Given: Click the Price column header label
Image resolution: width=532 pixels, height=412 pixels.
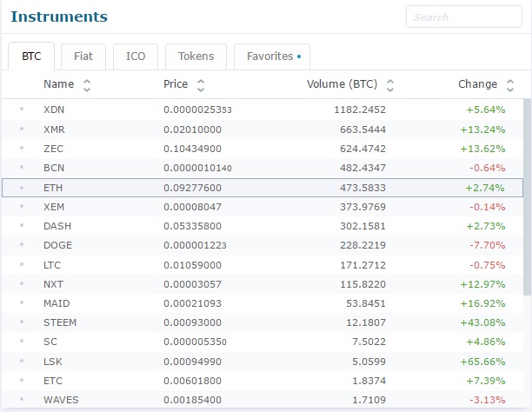Looking at the screenshot, I should coord(176,84).
